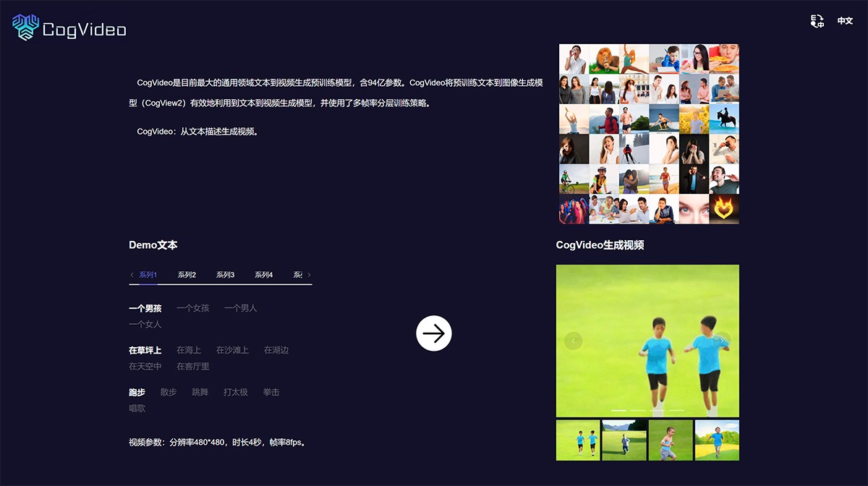Switch language via 中文 button
The image size is (868, 486).
click(x=845, y=21)
